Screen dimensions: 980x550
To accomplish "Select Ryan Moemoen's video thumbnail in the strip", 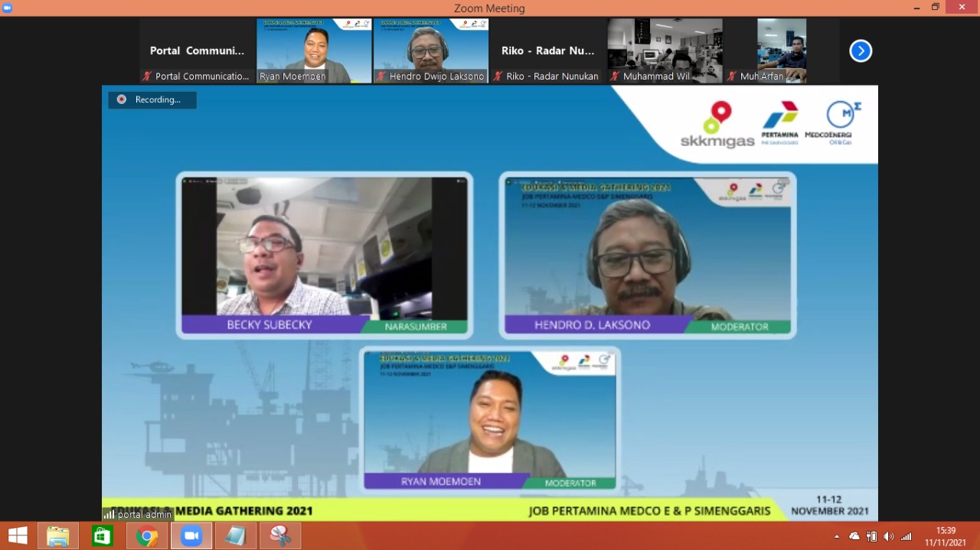I will coord(314,50).
